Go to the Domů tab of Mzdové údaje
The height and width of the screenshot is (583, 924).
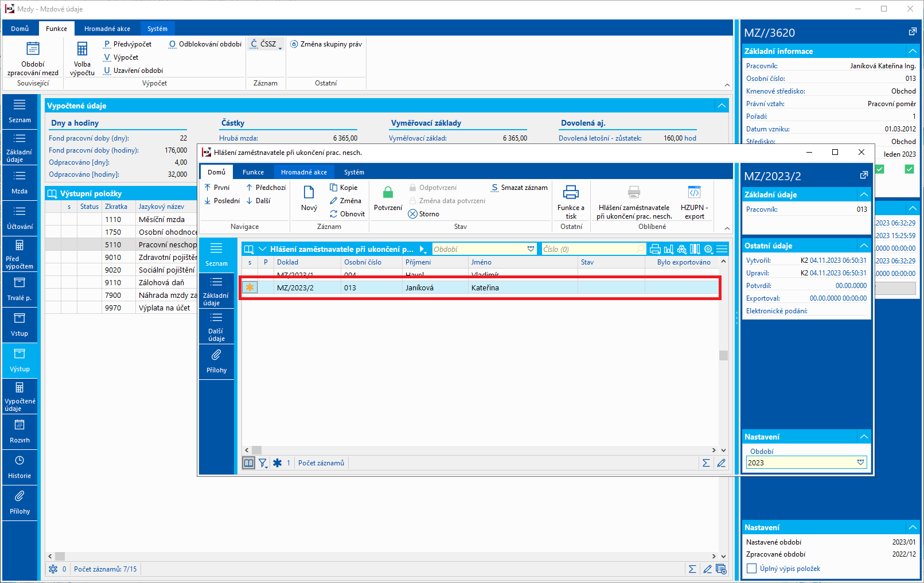[x=20, y=29]
